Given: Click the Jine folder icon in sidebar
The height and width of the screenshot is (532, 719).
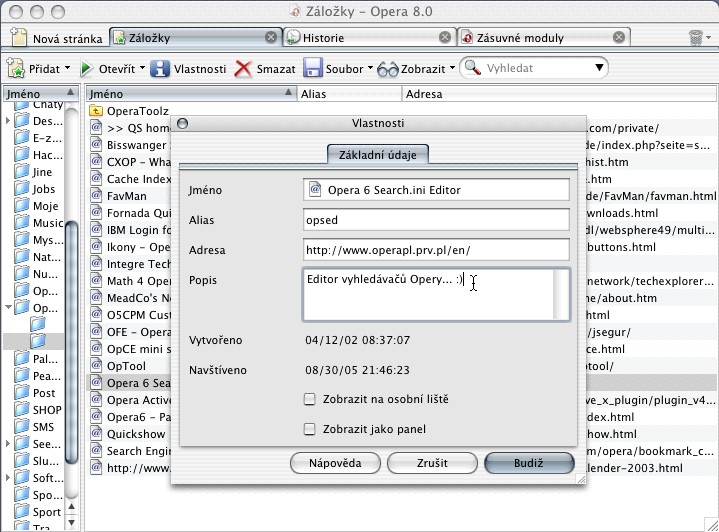Looking at the screenshot, I should (21, 172).
